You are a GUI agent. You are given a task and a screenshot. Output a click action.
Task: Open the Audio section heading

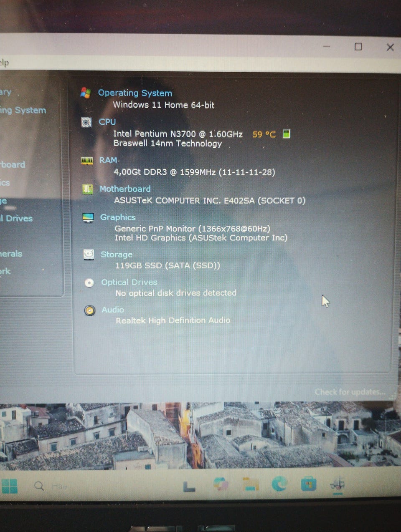[113, 310]
